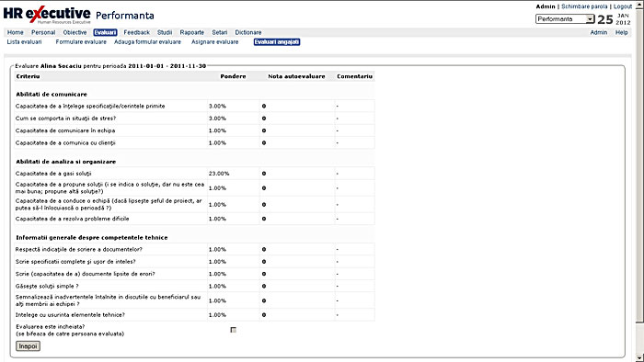Click the employee name Alina Socaciu
Viewport: 644px width, 362px height.
tap(61, 66)
